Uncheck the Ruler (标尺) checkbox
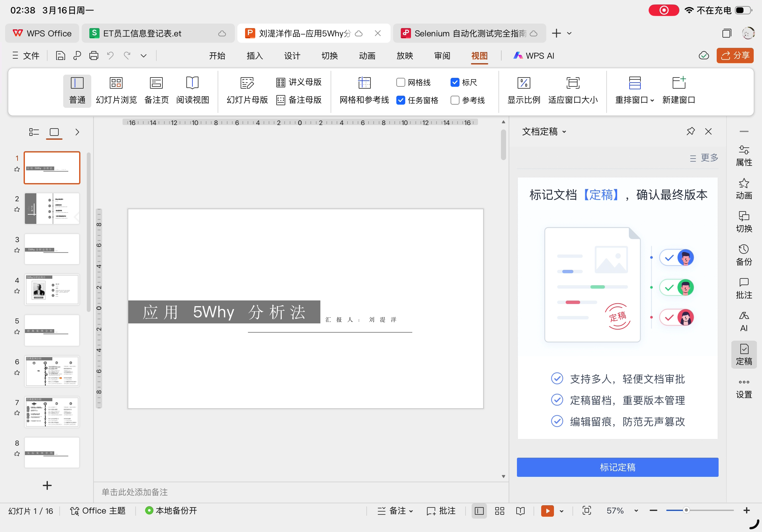This screenshot has height=532, width=762. pyautogui.click(x=455, y=82)
